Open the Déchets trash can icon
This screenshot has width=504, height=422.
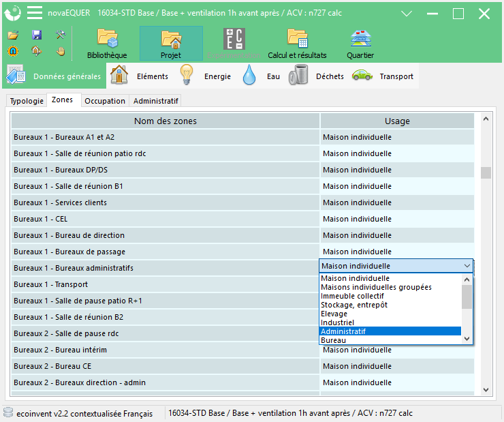click(x=298, y=75)
